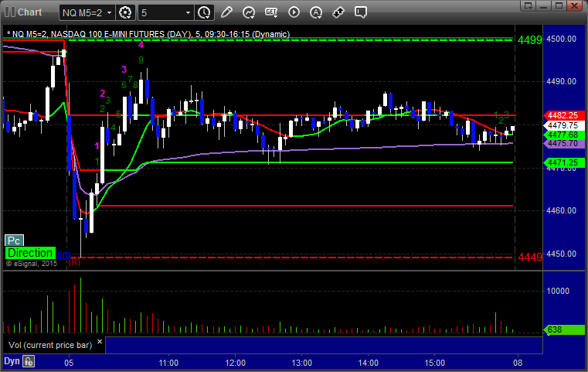588x372 pixels.
Task: Open the alerts 'A' icon menu
Action: coord(316,12)
